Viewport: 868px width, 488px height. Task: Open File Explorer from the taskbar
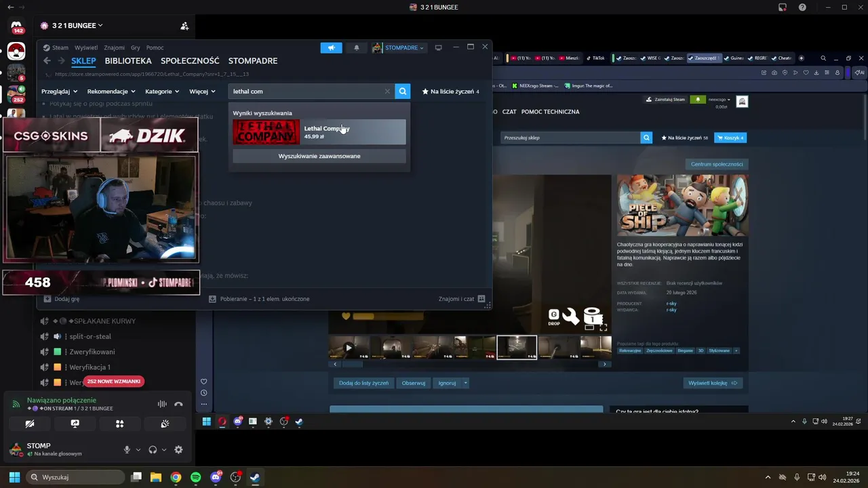coord(156,477)
